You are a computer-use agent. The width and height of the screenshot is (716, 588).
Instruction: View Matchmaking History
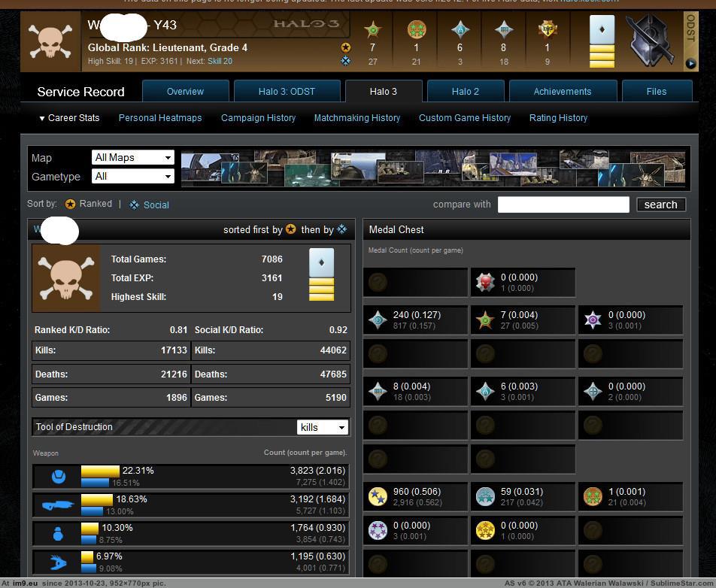[x=357, y=118]
